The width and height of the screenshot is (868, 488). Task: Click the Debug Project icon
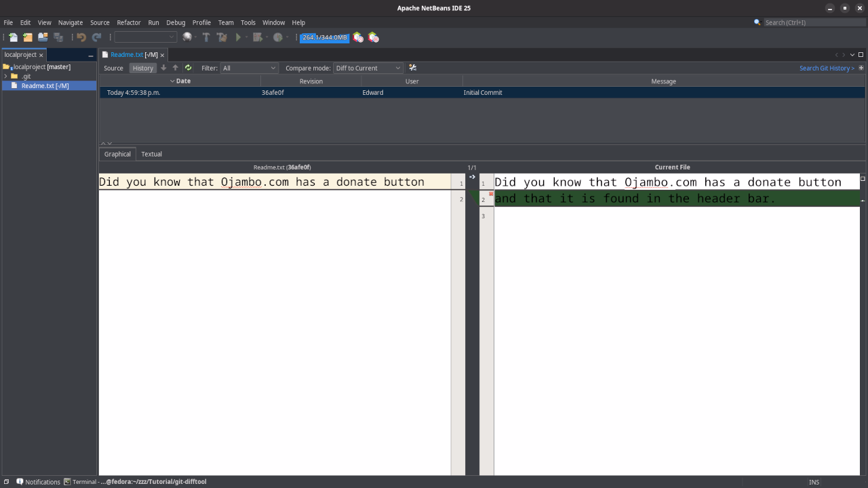pos(257,37)
